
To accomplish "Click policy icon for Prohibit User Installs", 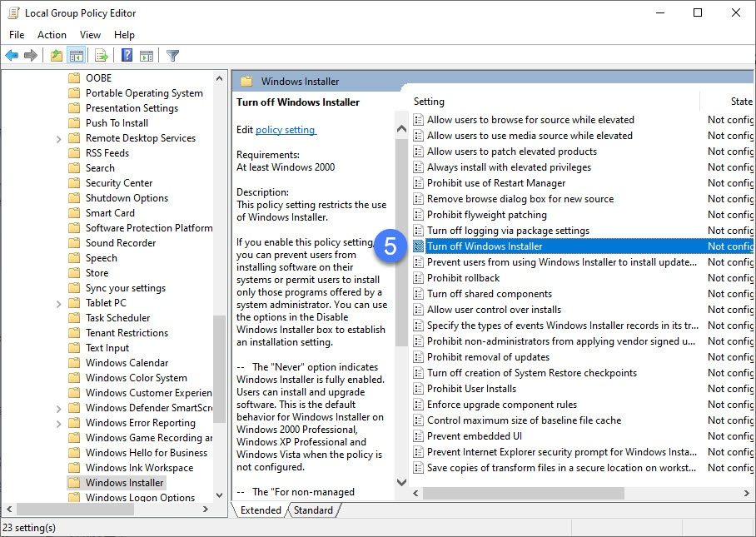I will pyautogui.click(x=419, y=389).
